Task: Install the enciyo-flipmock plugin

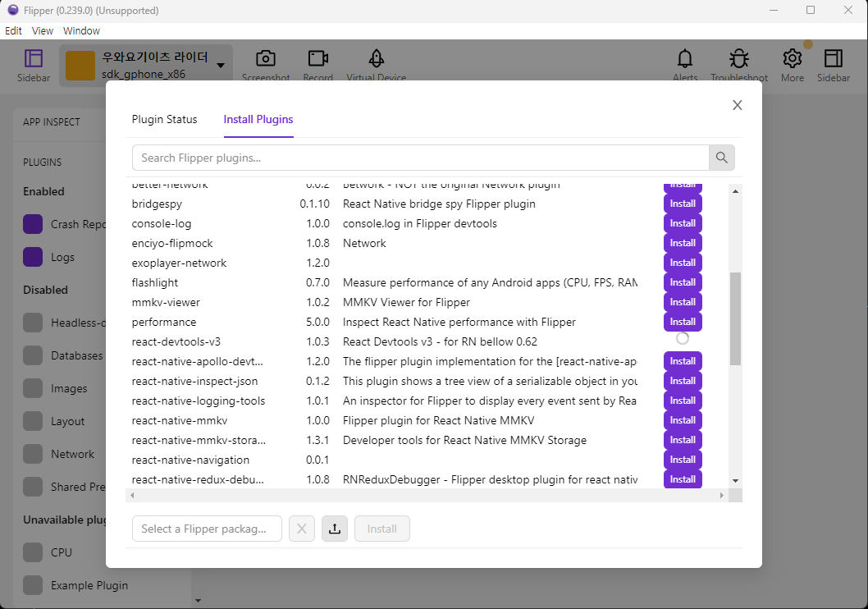Action: (x=683, y=243)
